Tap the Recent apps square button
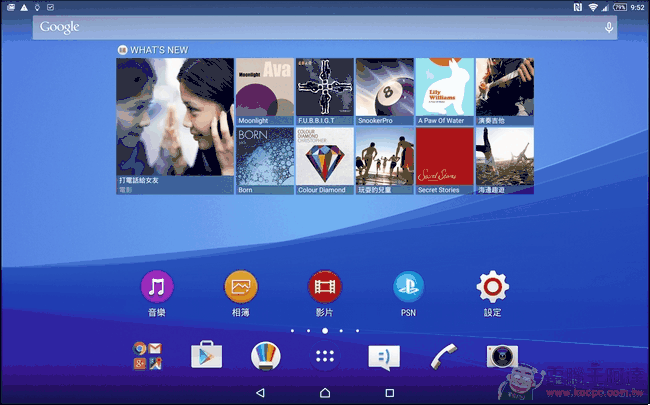Image resolution: width=650 pixels, height=405 pixels. 390,393
